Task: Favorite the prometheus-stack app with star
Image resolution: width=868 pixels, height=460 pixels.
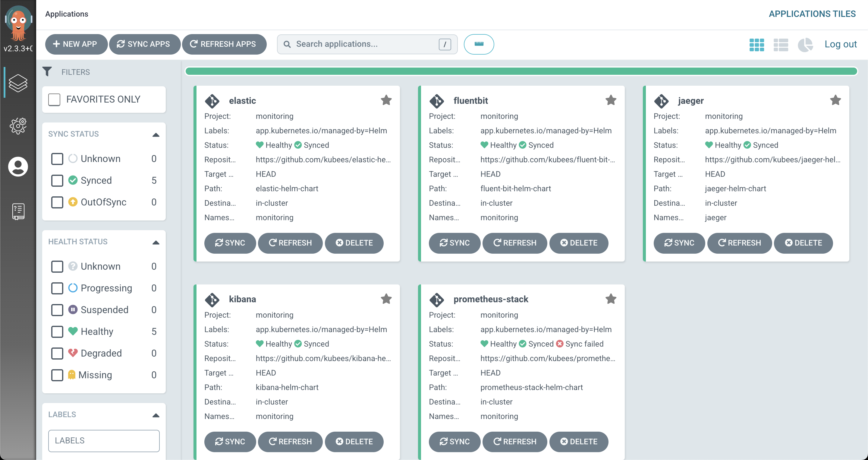Action: point(611,298)
